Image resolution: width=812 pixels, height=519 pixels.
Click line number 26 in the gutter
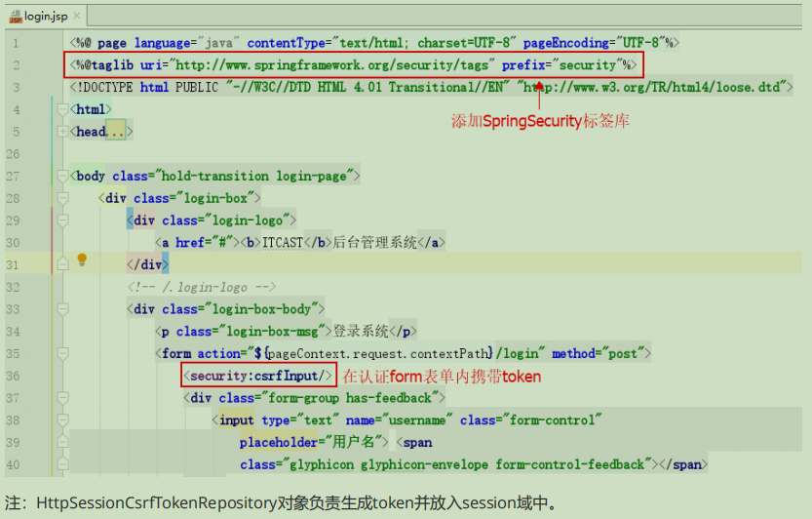[x=13, y=154]
